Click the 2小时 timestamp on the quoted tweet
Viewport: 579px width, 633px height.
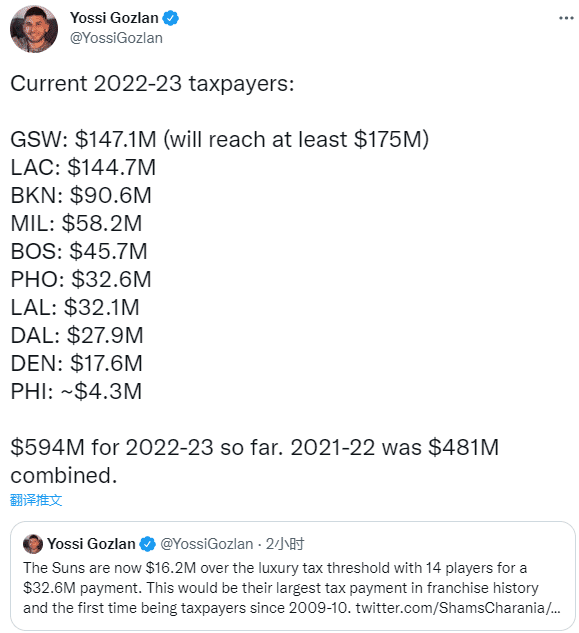point(285,544)
